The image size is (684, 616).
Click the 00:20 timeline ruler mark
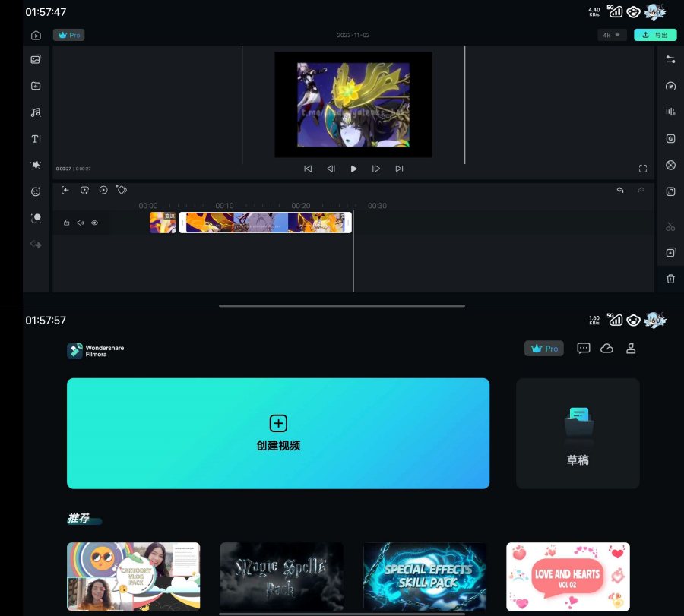[x=300, y=206]
